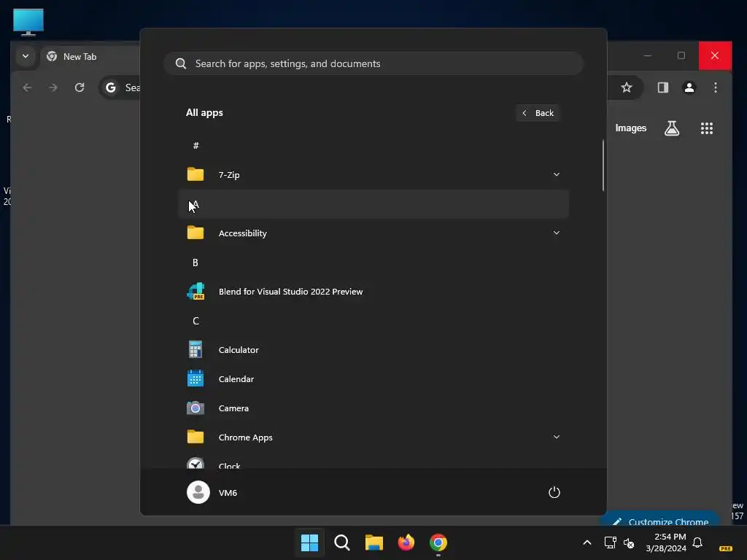This screenshot has height=560, width=747.
Task: Click the desktop This PC icon
Action: pyautogui.click(x=28, y=22)
